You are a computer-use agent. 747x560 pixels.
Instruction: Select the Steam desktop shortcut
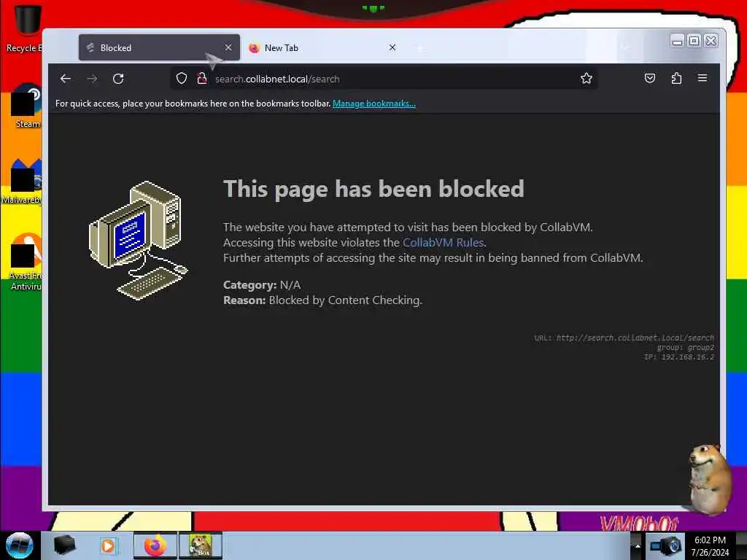[27, 106]
